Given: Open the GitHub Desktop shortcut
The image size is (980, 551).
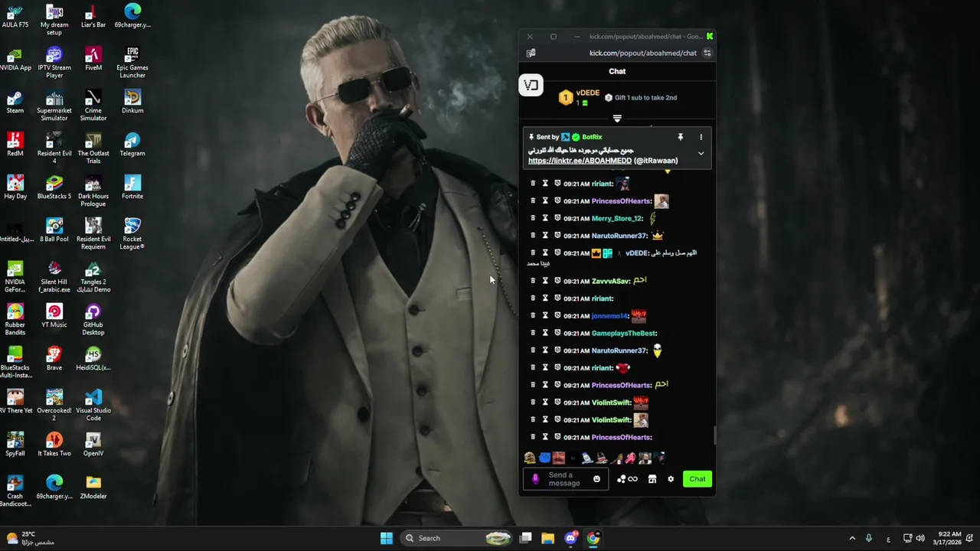Looking at the screenshot, I should click(x=93, y=319).
